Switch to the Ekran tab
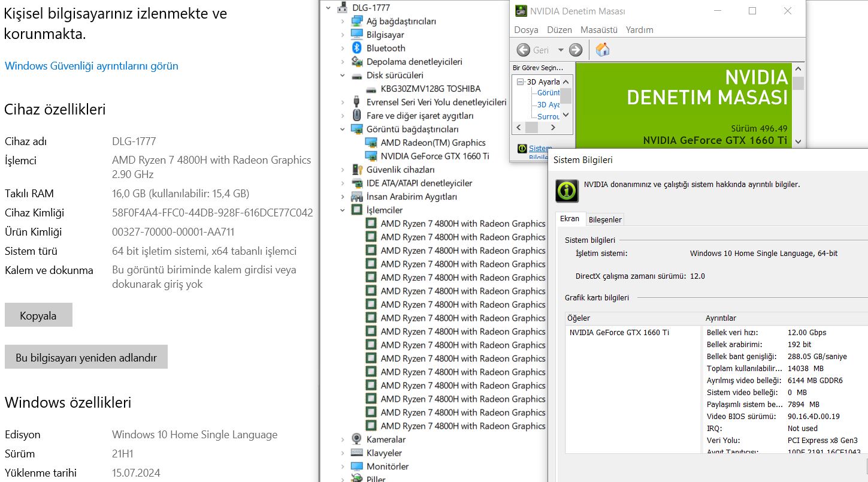 tap(570, 219)
